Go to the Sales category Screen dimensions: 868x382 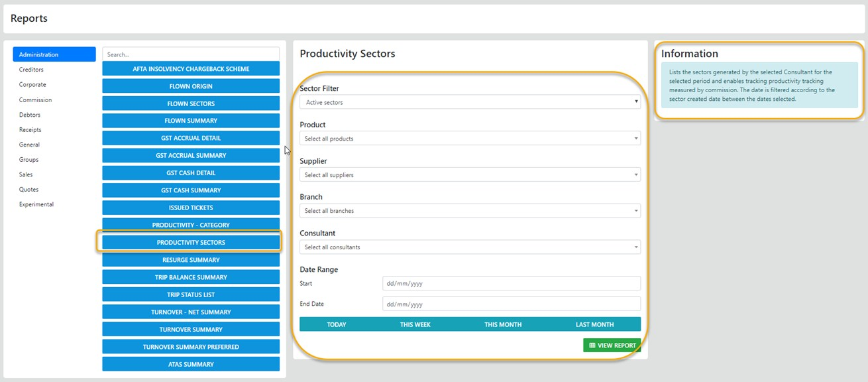point(26,174)
